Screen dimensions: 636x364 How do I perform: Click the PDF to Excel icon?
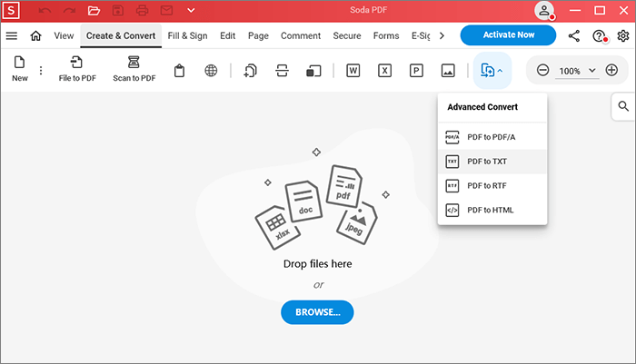[x=384, y=71]
